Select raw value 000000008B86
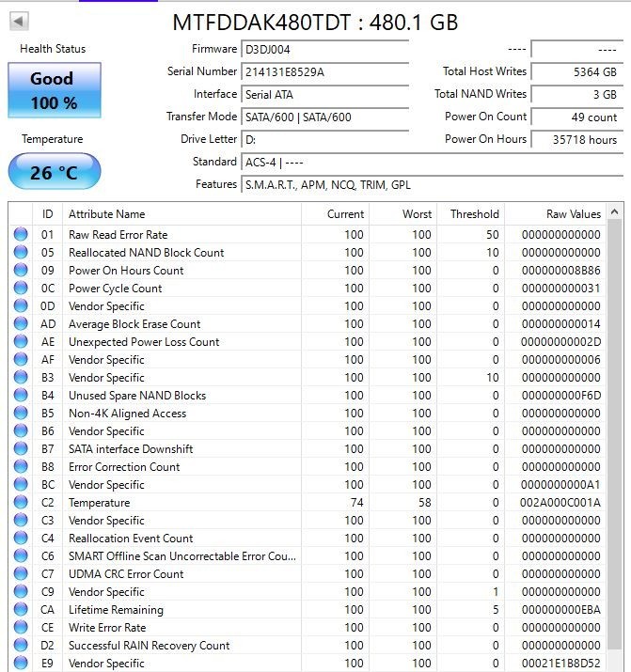Screen dimensions: 631x672 coord(561,271)
